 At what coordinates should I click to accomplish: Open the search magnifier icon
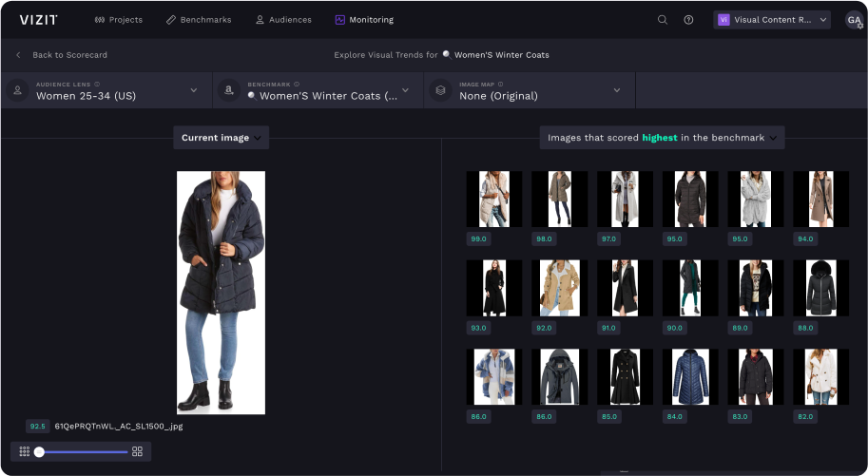click(x=663, y=19)
